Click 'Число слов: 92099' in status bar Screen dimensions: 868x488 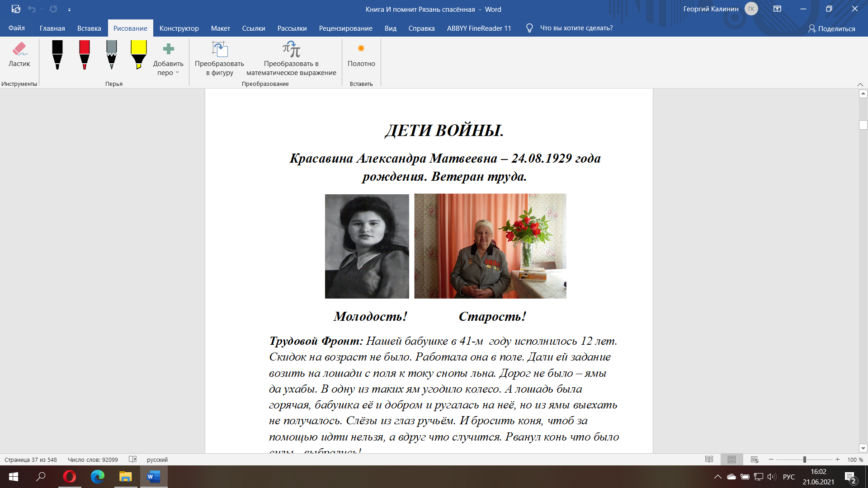tap(93, 460)
